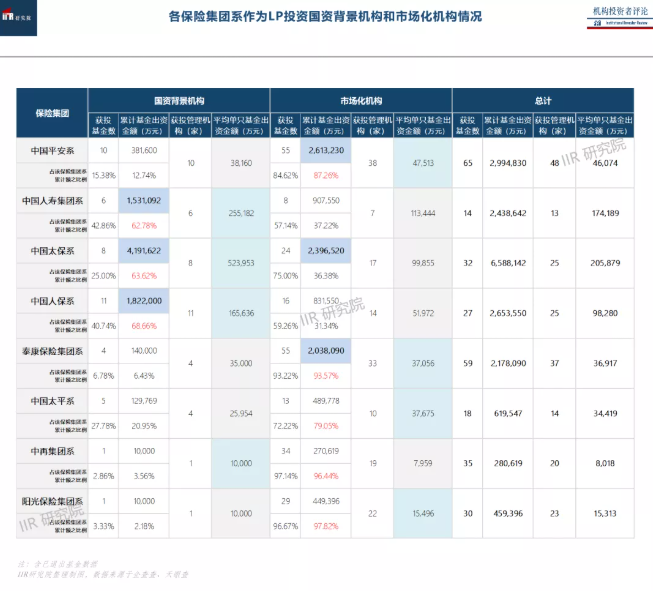Click the 7,959 cell
653x591 pixels.
tap(423, 463)
